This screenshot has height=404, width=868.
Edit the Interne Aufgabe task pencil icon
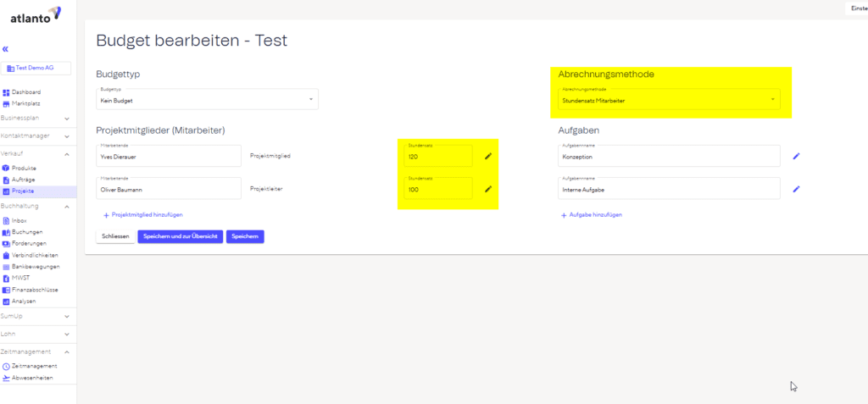click(795, 189)
